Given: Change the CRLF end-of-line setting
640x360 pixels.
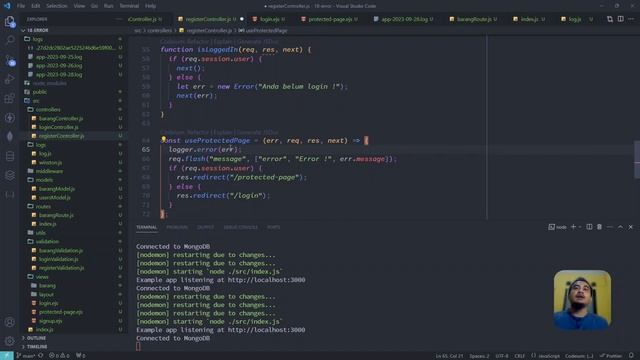Looking at the screenshot, I should [x=520, y=356].
